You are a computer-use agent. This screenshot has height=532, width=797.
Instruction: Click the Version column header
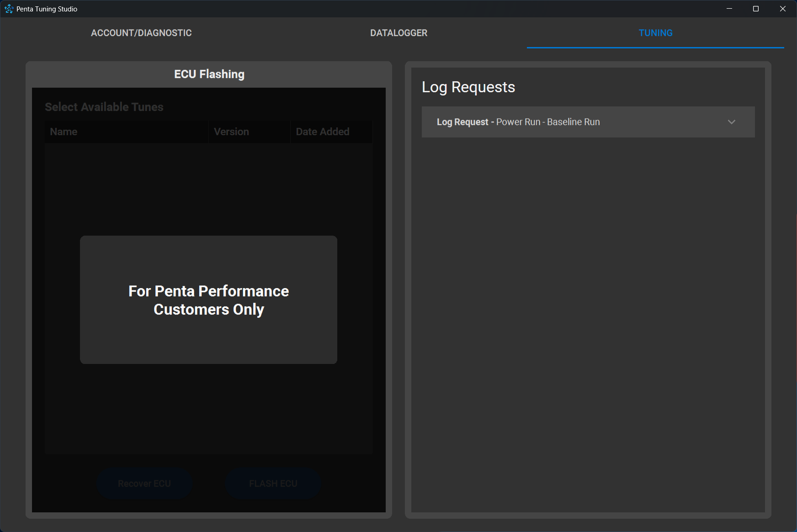(x=231, y=132)
